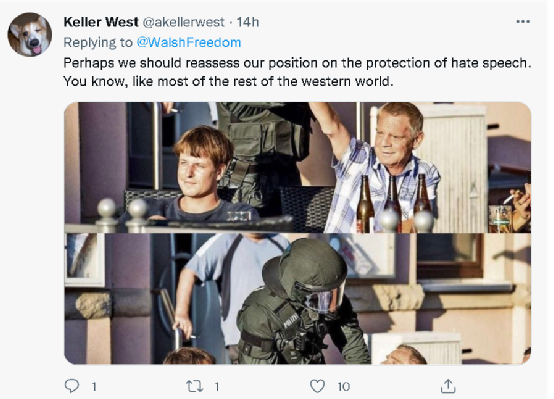
Task: Open the bottom photo of helmeted police officer
Action: click(297, 299)
